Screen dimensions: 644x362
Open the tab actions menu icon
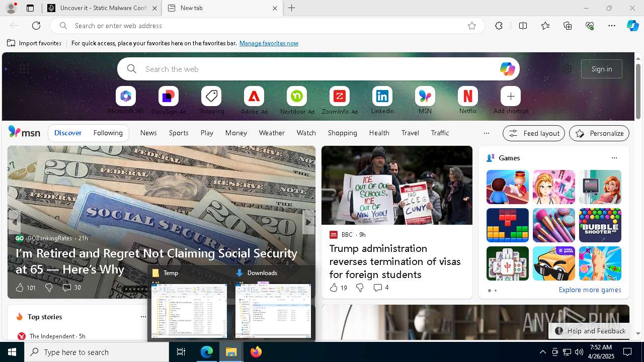coord(30,8)
